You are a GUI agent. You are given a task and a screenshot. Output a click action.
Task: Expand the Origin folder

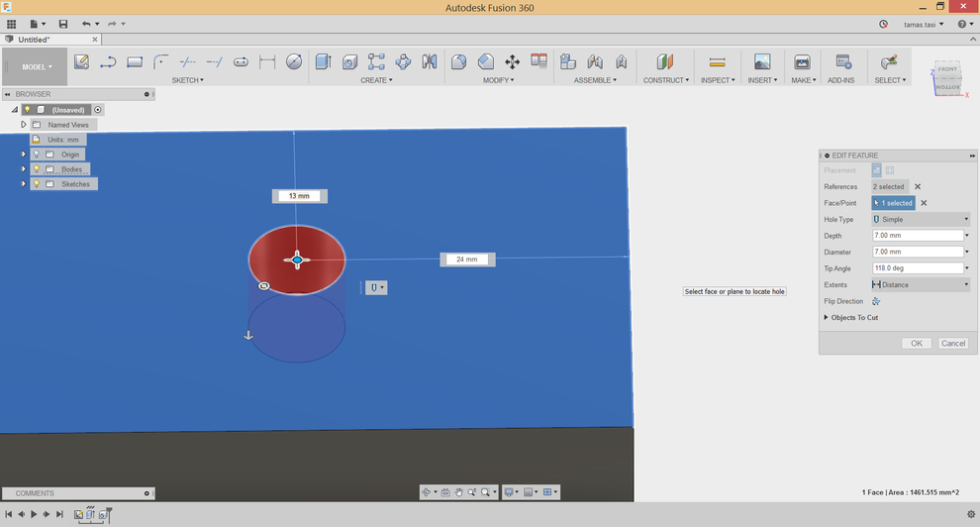coord(24,155)
